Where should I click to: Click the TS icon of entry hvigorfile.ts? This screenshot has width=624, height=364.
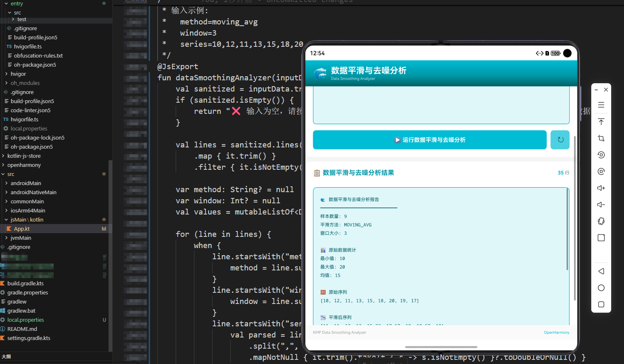click(x=9, y=46)
